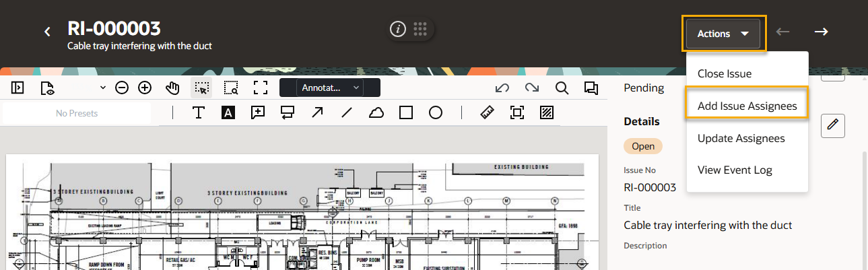Pick the free text tool
868x270 pixels.
[199, 113]
